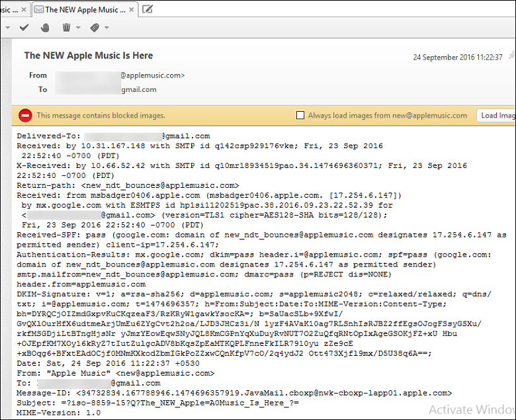Click the line beginning "GvQXlOurHfX6udtme"
The width and height of the screenshot is (516, 420).
click(249, 323)
